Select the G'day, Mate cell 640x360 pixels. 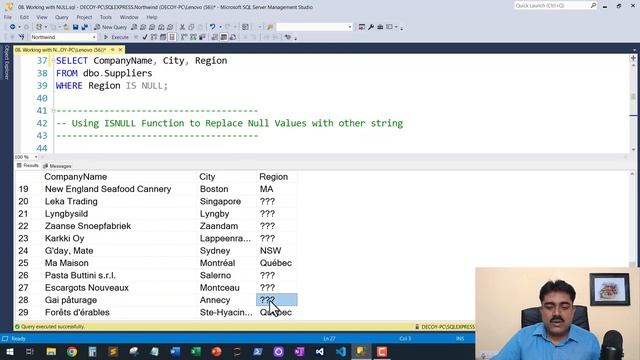pyautogui.click(x=120, y=251)
